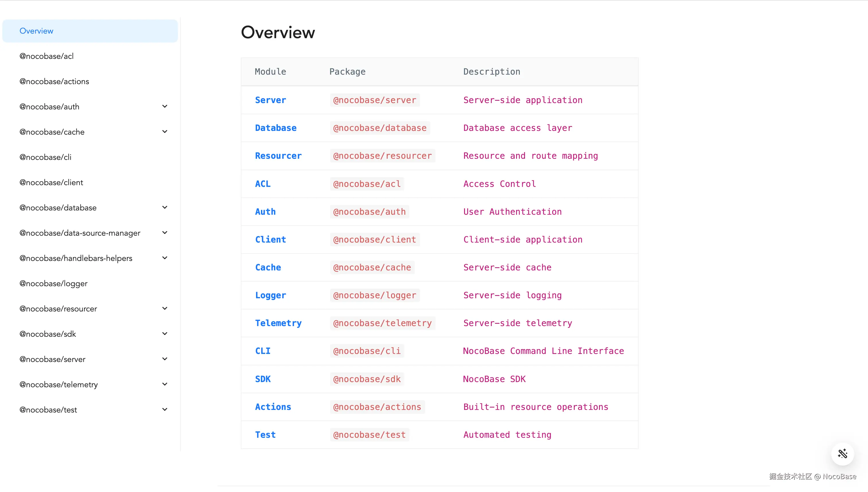Expand the @nocobase/handlebars-helpers section
868x492 pixels.
pos(165,257)
